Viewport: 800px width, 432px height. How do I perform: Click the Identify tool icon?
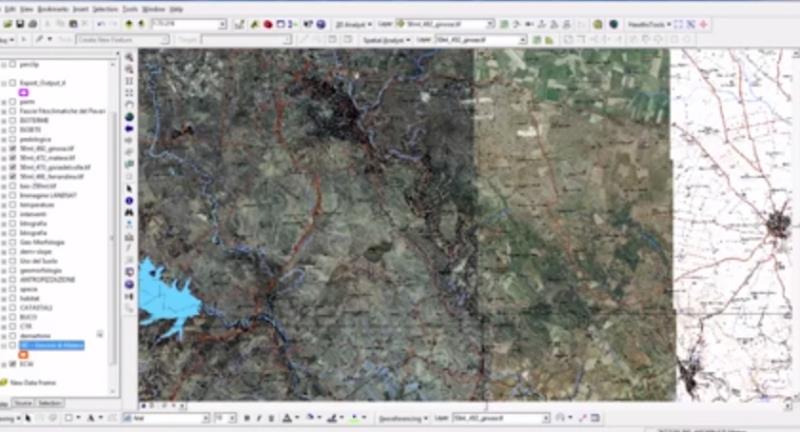(130, 200)
